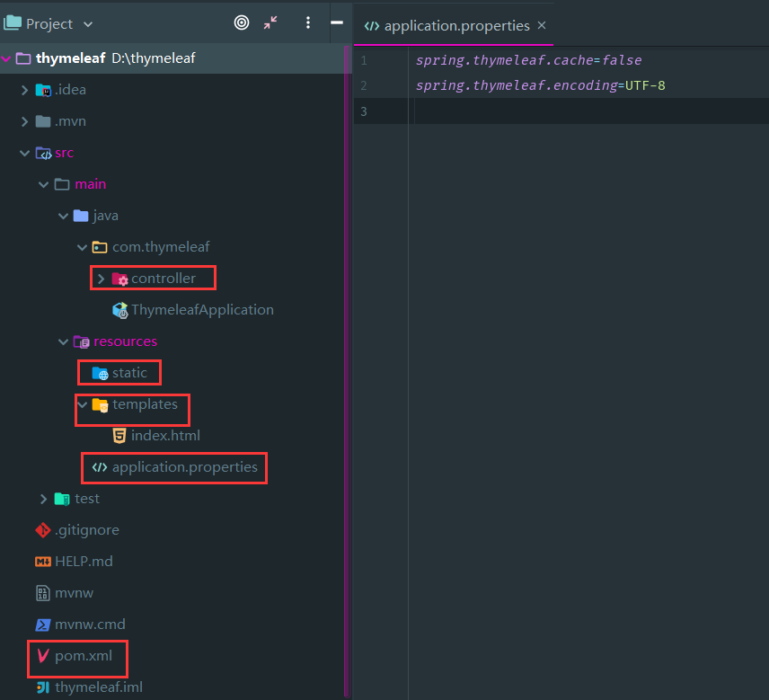This screenshot has width=769, height=700.
Task: Open the Project panel options kebab menu
Action: coord(308,22)
